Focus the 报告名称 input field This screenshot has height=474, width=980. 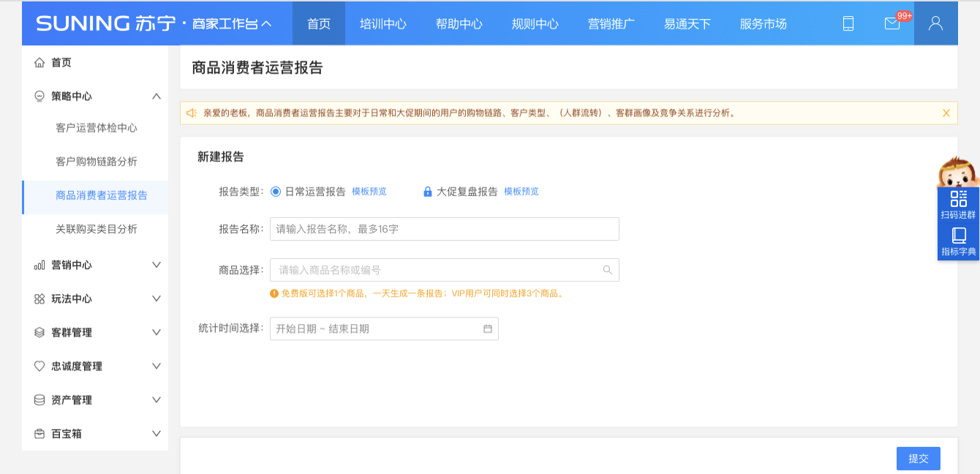(x=445, y=229)
